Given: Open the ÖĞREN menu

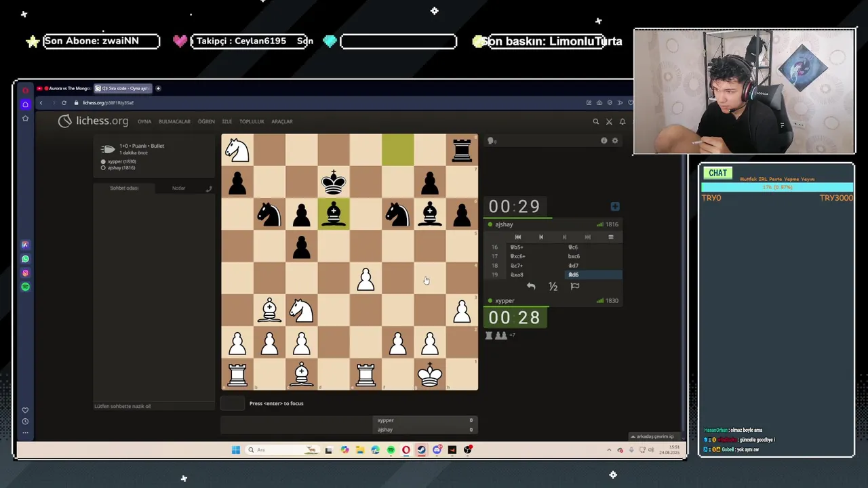Looking at the screenshot, I should [x=206, y=121].
